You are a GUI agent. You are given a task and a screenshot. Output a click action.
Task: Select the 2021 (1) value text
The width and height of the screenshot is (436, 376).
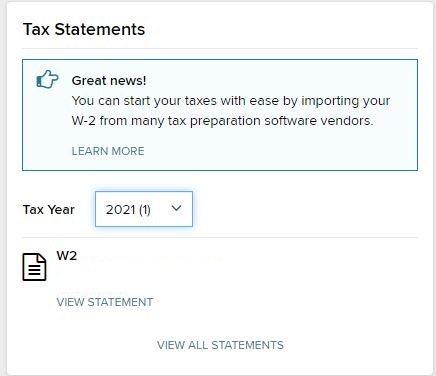128,210
